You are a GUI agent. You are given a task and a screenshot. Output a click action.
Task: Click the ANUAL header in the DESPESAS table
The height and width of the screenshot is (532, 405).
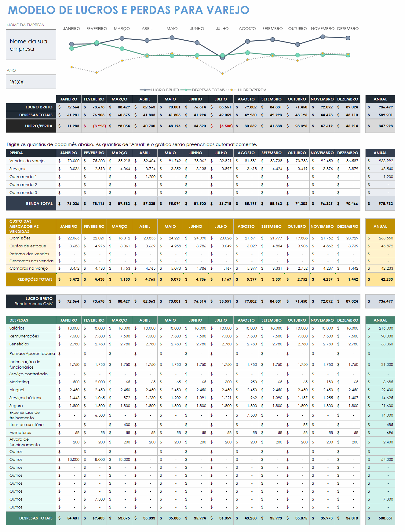(380, 320)
